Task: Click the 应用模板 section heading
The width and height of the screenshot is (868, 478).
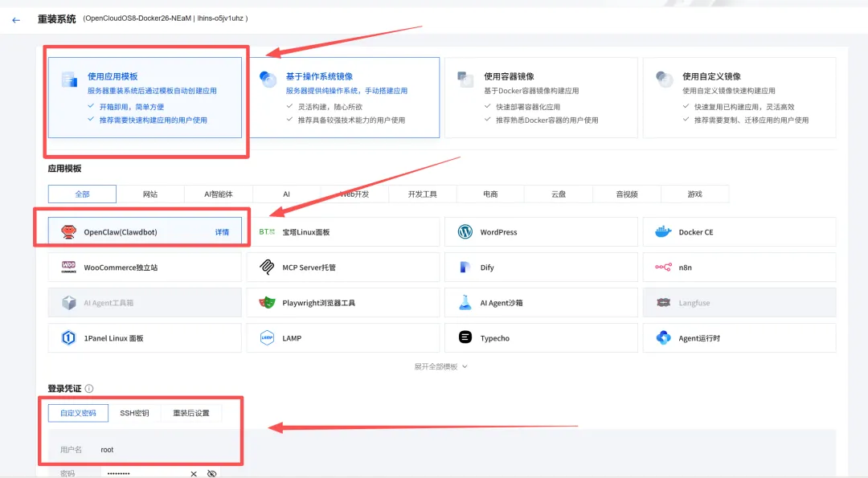Action: (65, 168)
